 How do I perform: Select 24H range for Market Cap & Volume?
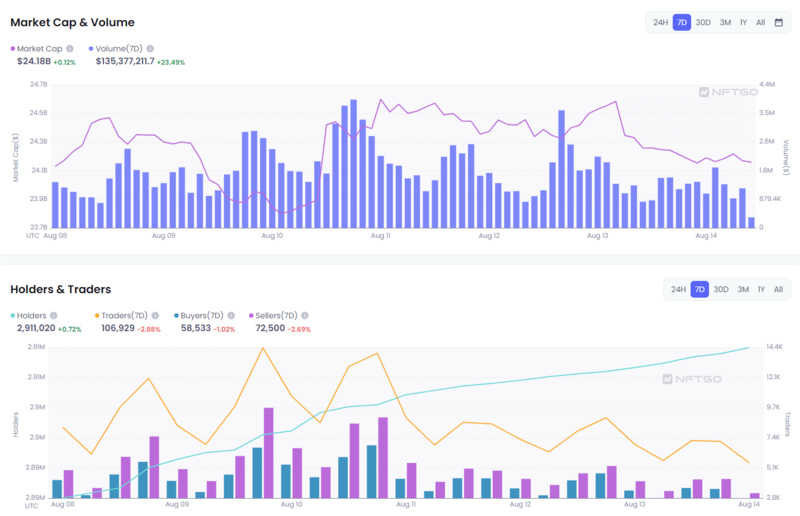pos(660,22)
